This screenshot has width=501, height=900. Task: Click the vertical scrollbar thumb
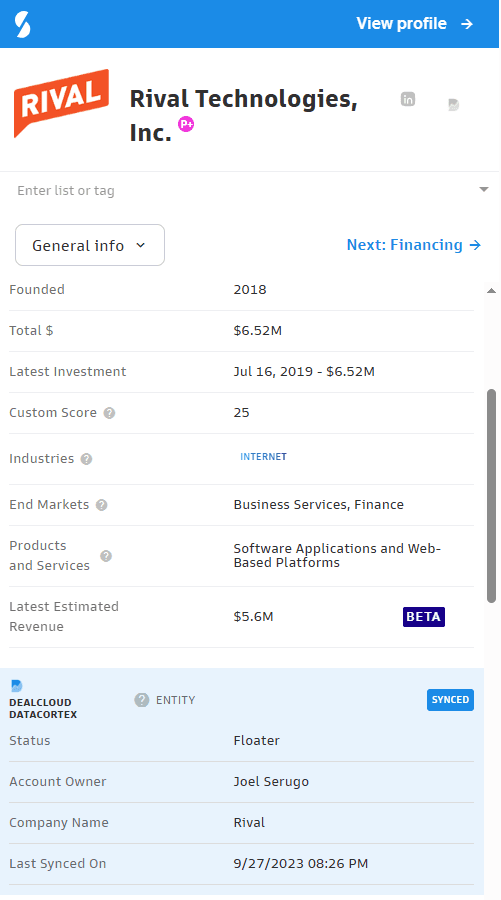491,496
